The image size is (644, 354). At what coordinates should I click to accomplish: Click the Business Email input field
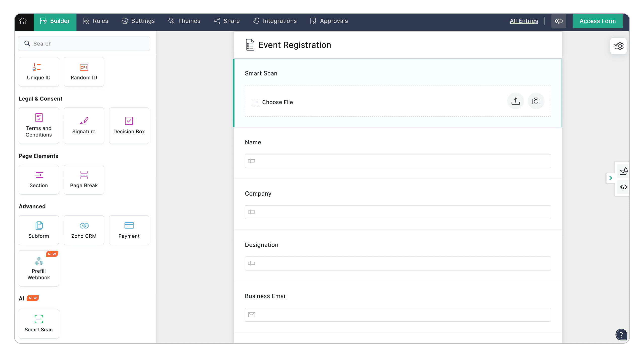click(x=397, y=315)
